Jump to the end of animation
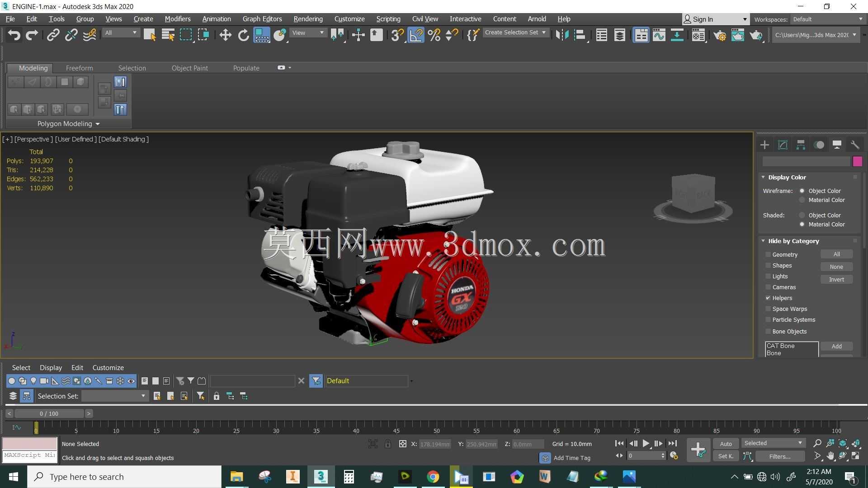 [673, 444]
